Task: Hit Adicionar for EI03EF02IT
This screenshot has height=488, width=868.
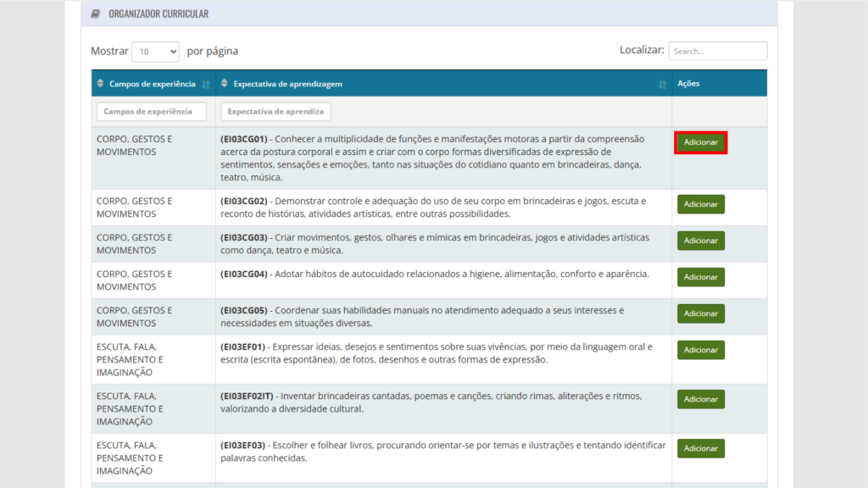Action: pyautogui.click(x=700, y=399)
